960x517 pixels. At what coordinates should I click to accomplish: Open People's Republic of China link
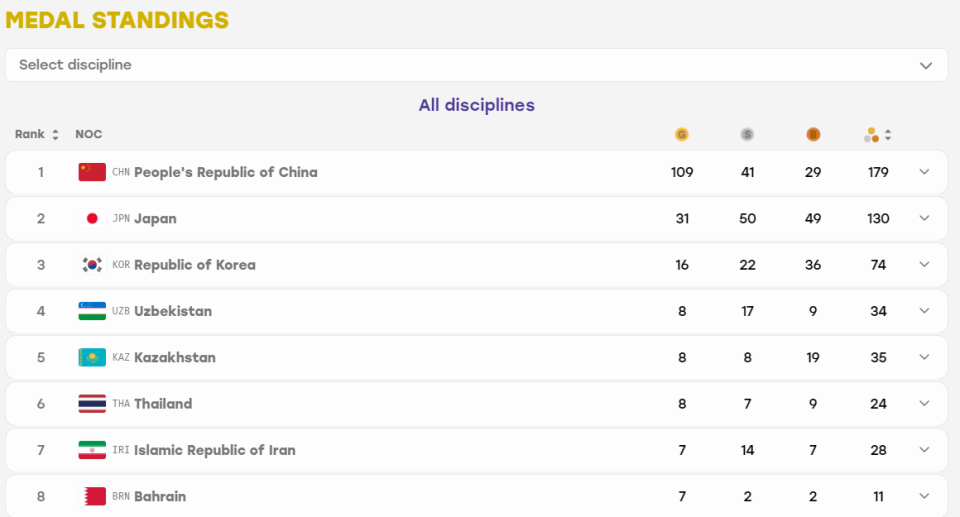226,173
